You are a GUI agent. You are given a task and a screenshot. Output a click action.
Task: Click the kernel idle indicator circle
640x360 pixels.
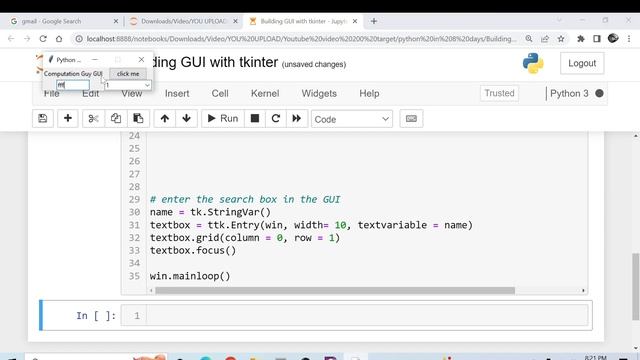click(x=599, y=93)
